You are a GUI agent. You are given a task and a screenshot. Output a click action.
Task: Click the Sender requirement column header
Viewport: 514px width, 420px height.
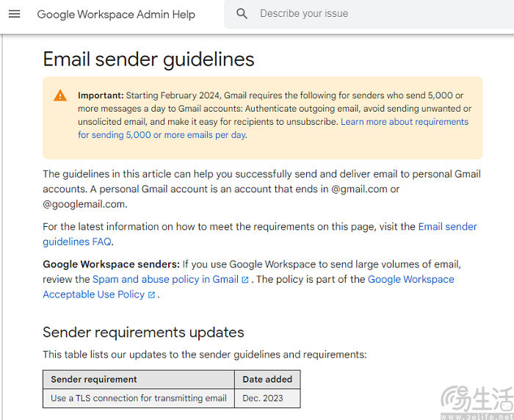[x=139, y=380]
